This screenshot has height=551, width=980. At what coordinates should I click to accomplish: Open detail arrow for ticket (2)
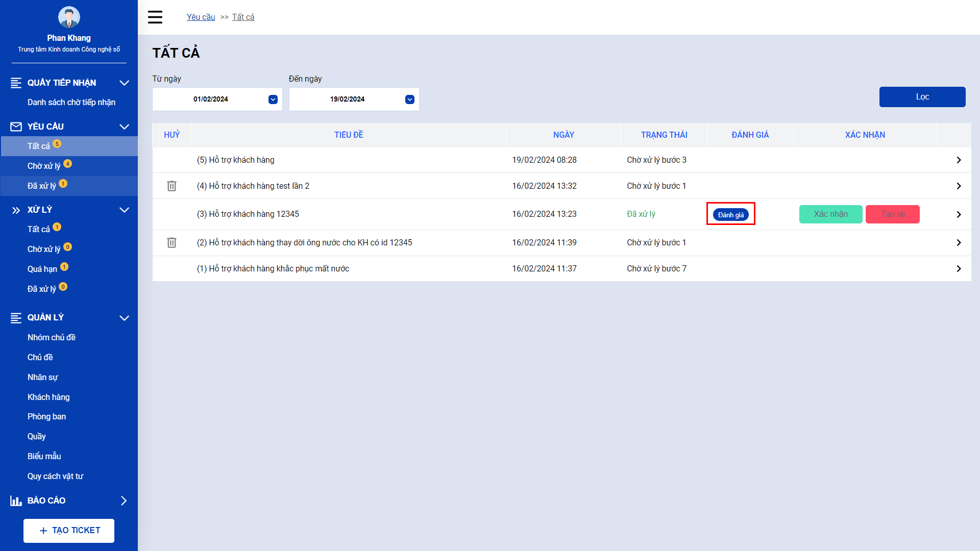[x=959, y=243]
